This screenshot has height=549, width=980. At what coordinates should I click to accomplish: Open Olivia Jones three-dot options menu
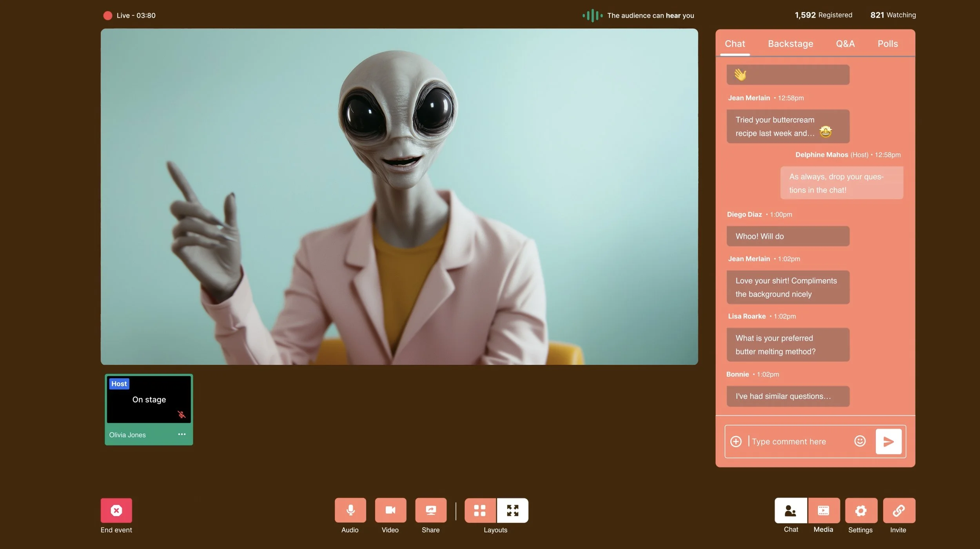[x=181, y=434]
